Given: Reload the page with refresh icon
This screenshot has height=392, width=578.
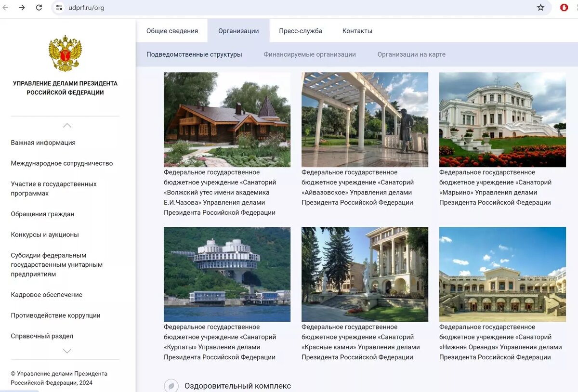Looking at the screenshot, I should (x=39, y=8).
